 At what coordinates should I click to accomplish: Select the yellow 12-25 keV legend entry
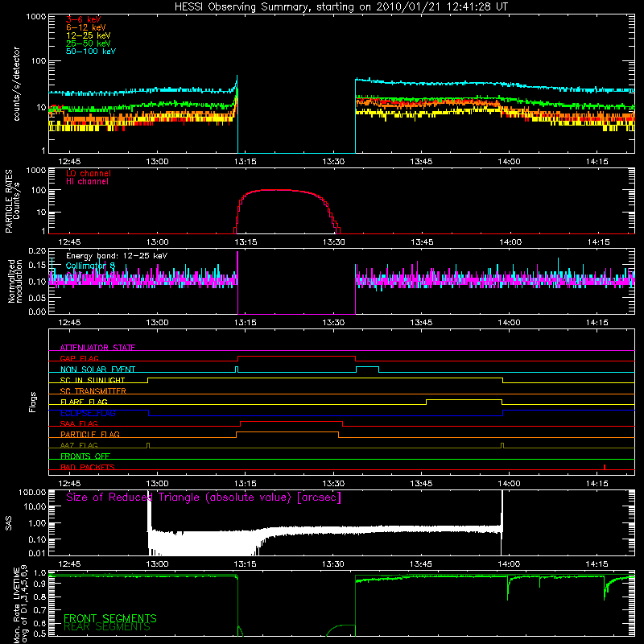(x=89, y=35)
